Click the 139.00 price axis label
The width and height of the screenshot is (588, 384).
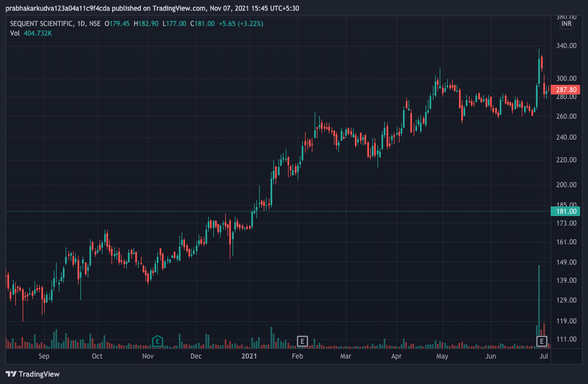[x=566, y=281]
